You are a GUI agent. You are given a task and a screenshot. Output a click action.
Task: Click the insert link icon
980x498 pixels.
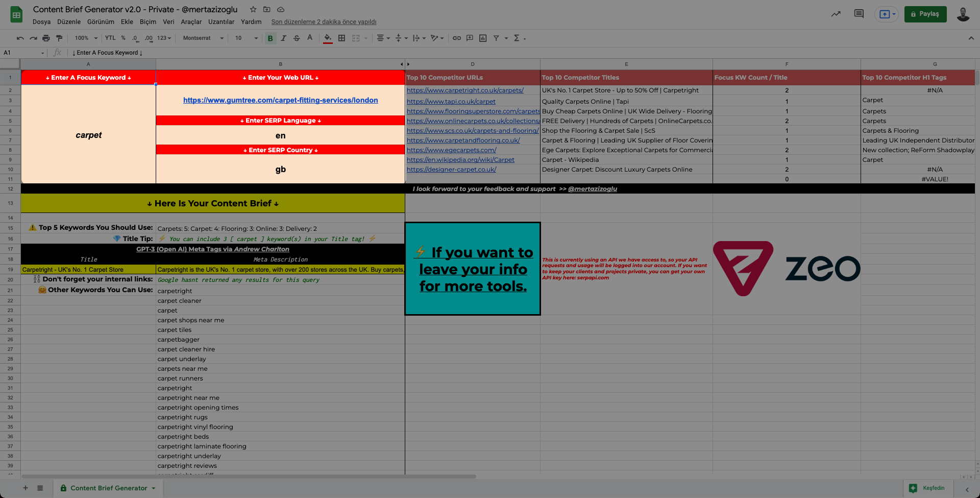click(457, 38)
